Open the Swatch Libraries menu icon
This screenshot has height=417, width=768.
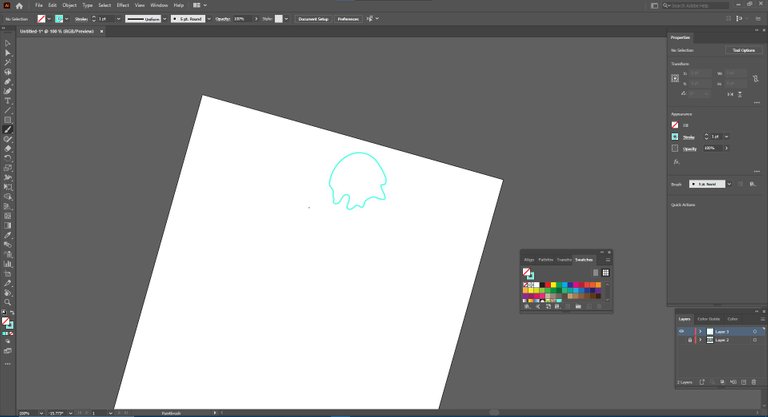click(527, 307)
